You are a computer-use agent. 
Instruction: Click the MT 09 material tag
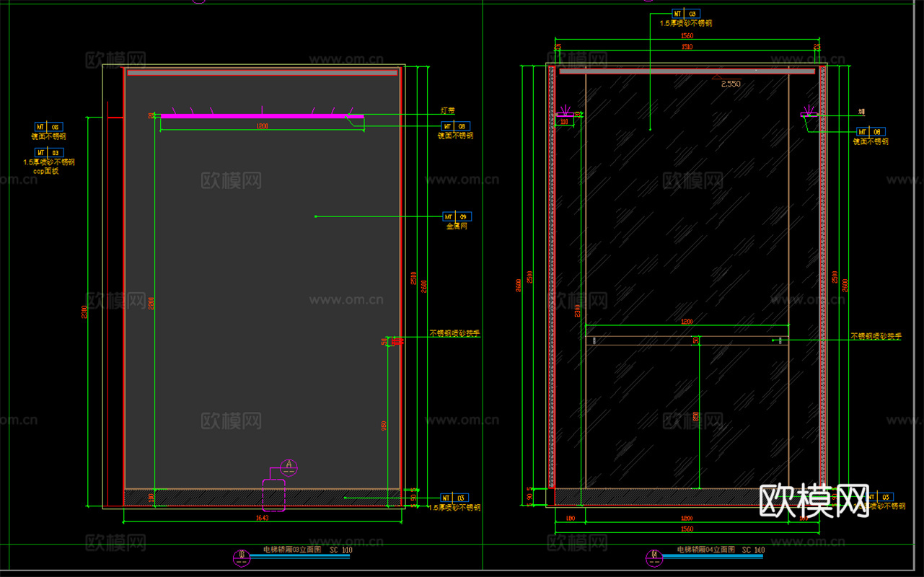tap(457, 216)
